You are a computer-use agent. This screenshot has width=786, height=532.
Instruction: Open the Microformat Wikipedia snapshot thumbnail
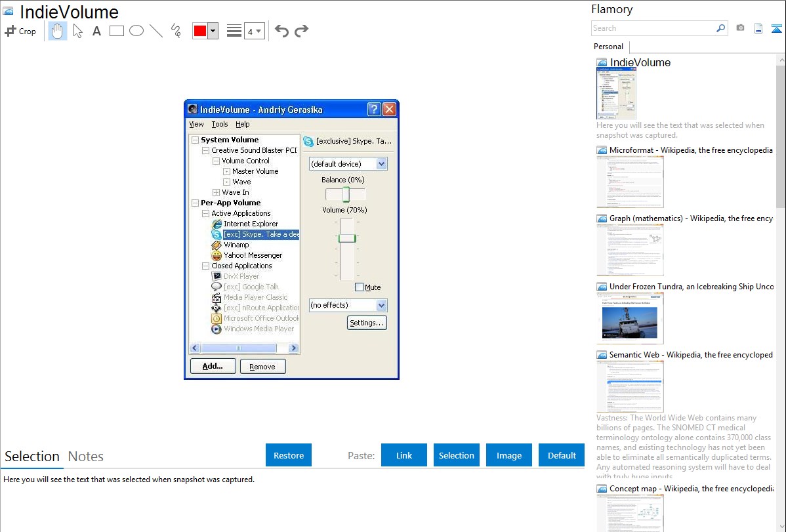630,182
